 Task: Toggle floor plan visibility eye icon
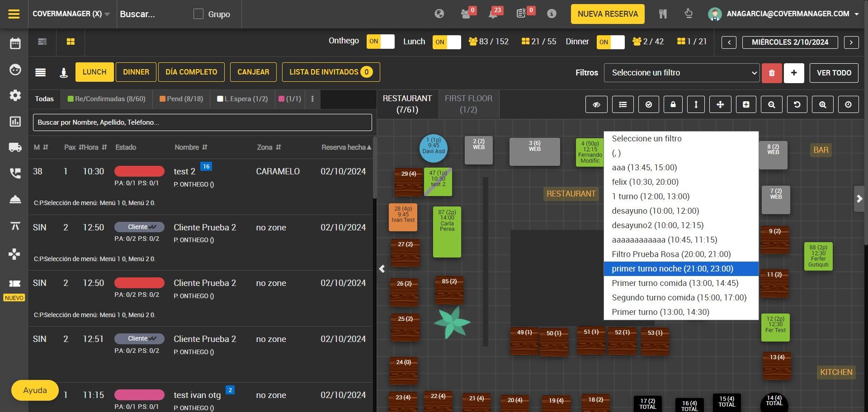(x=597, y=104)
